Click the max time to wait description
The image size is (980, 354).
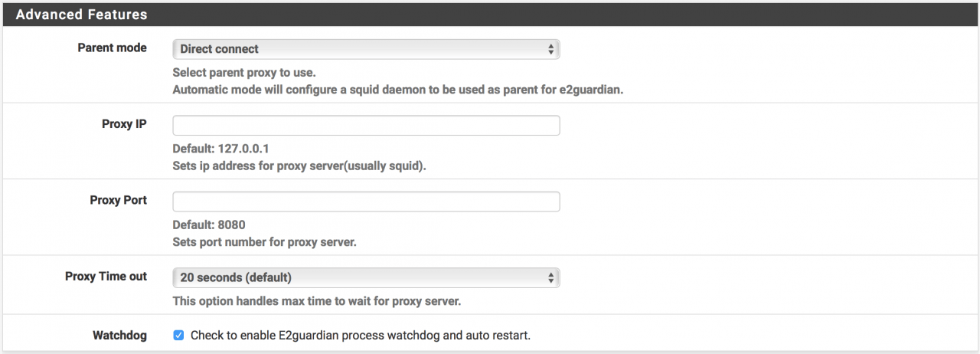(x=316, y=301)
